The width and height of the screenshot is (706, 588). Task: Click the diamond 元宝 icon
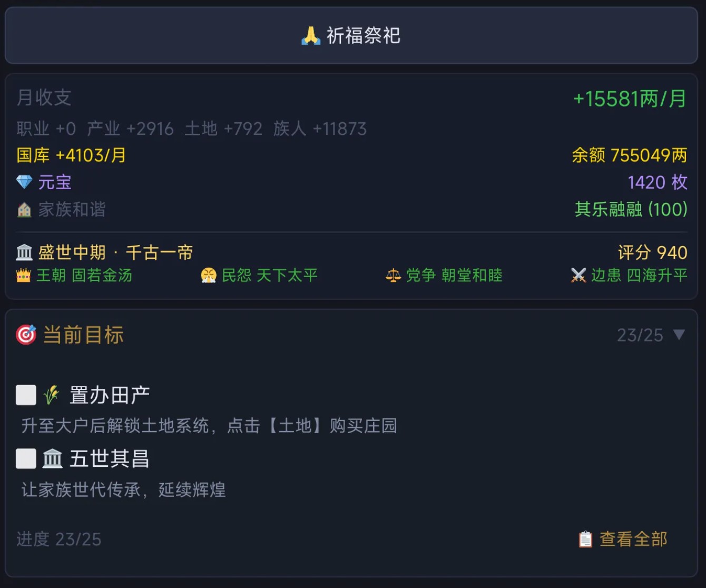coord(24,182)
